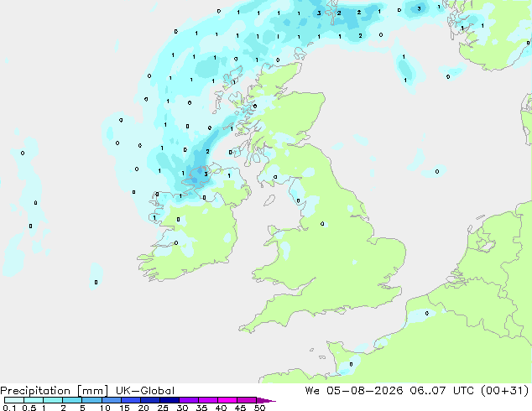Click the '06..07 UTC' time label
The image size is (532, 411).
442,391
